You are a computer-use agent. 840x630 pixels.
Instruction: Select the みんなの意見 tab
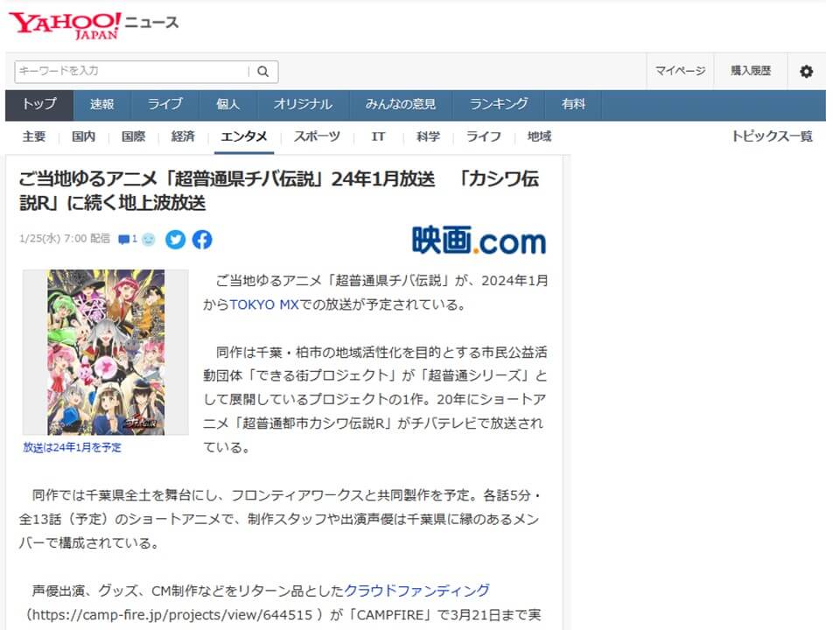point(401,104)
